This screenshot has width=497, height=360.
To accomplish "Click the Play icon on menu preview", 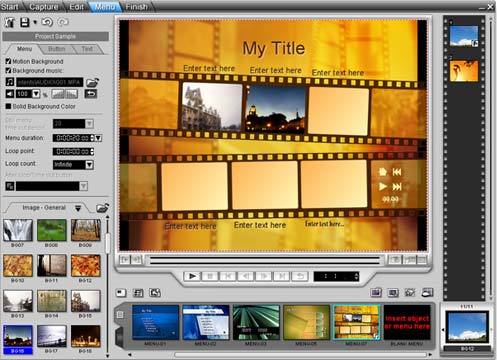I will coord(383,187).
